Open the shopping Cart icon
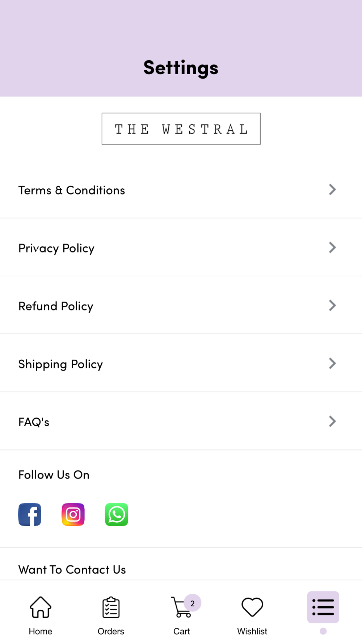The width and height of the screenshot is (362, 644). [180, 607]
